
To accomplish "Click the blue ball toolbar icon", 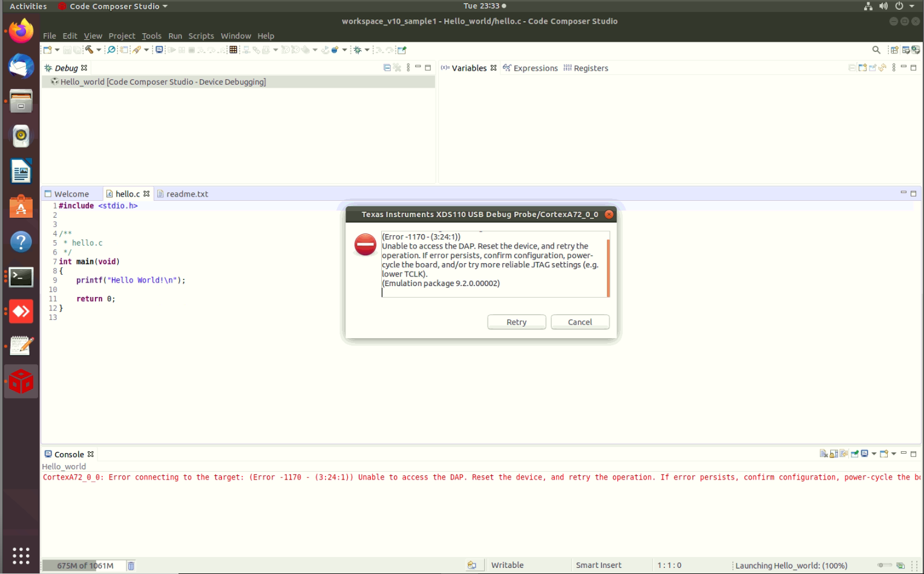I will click(x=335, y=50).
